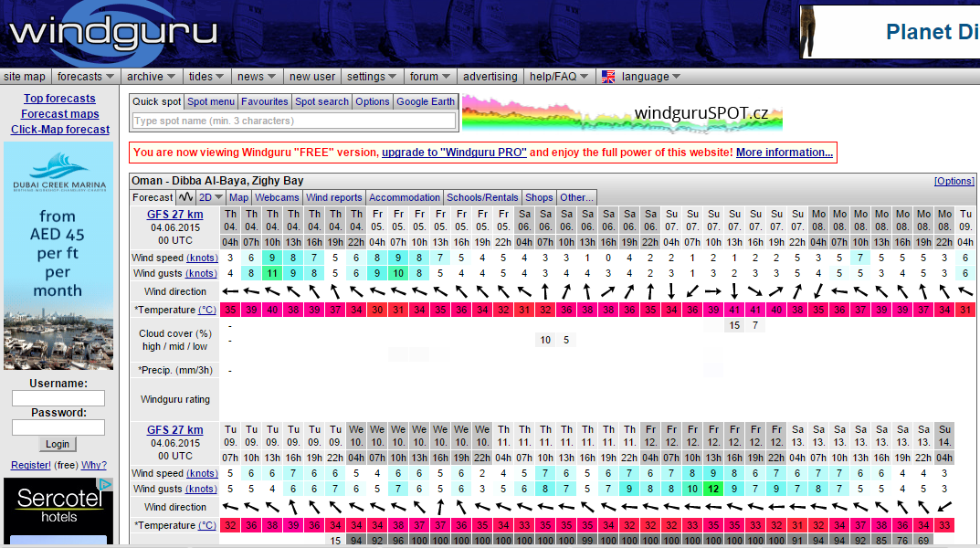Click the AdChoices icon on Sercotel ad
Image resolution: width=980 pixels, height=548 pixels.
tap(106, 484)
